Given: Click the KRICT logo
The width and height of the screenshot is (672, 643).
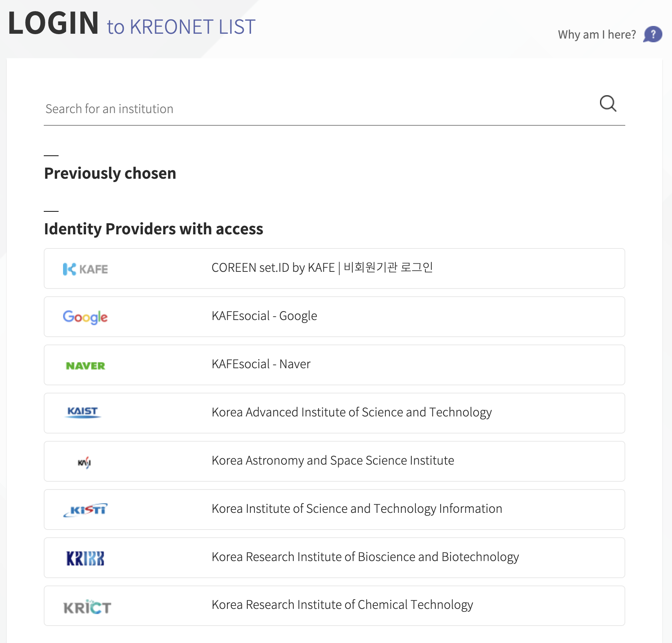Looking at the screenshot, I should pos(87,607).
